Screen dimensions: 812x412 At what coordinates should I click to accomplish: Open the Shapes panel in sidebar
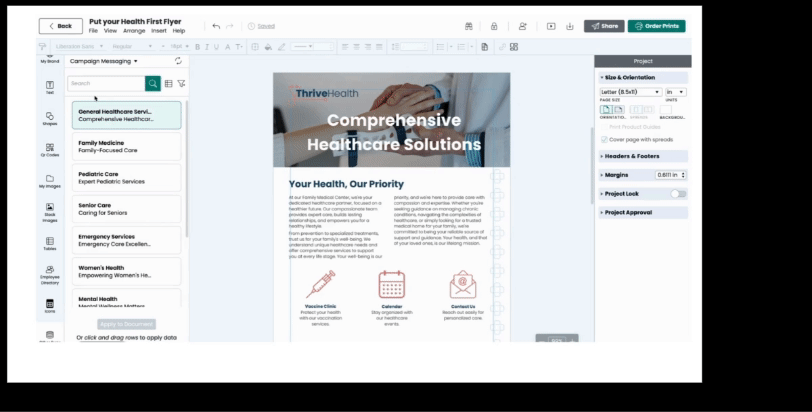coord(49,118)
